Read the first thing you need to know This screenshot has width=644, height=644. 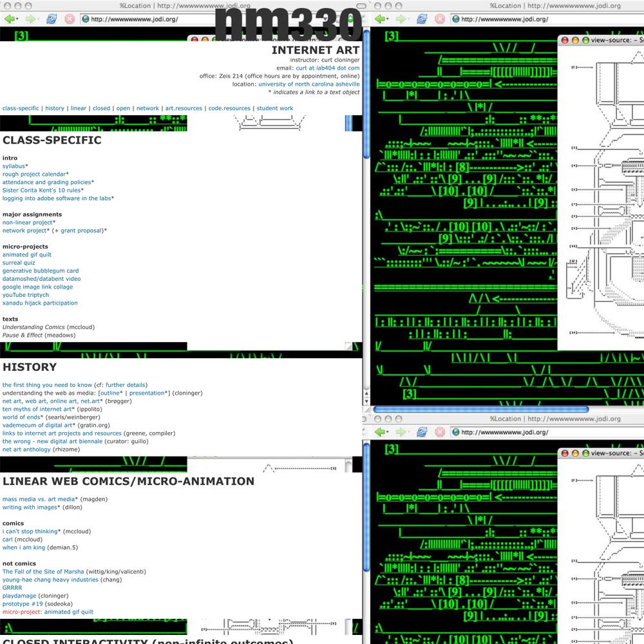click(47, 385)
